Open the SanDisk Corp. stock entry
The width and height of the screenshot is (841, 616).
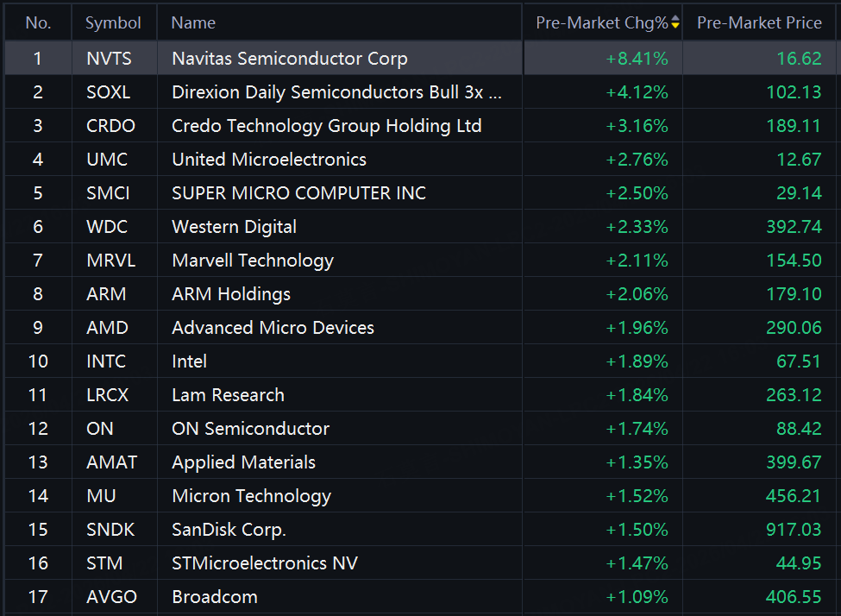(229, 530)
